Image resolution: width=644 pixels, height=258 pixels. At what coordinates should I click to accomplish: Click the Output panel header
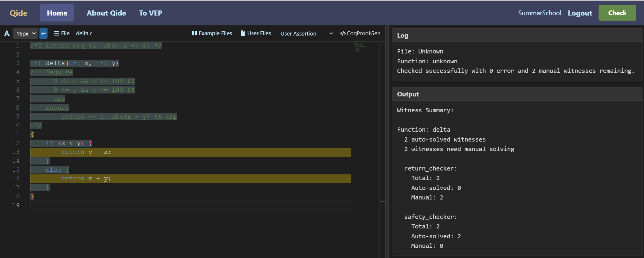point(517,94)
